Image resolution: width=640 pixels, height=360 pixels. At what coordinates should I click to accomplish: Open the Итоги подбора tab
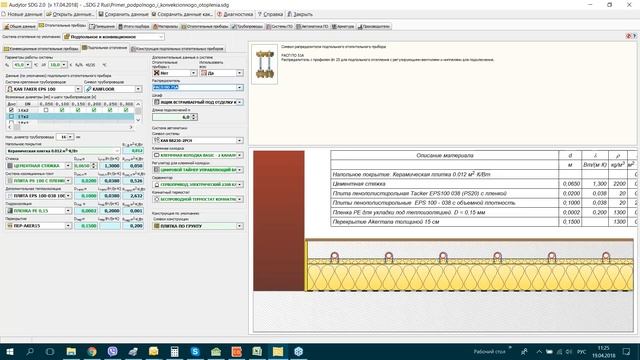point(134,27)
